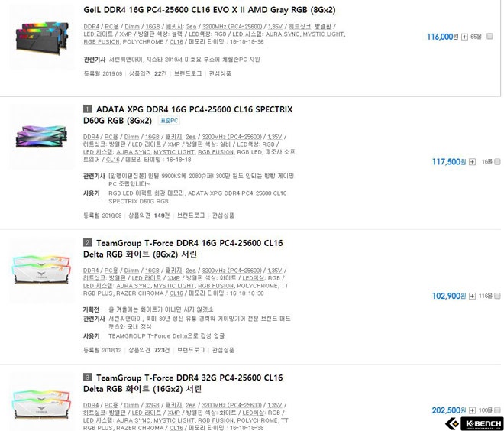Expand seller list beside the 102,900원 price
504x431 pixels.
point(472,296)
